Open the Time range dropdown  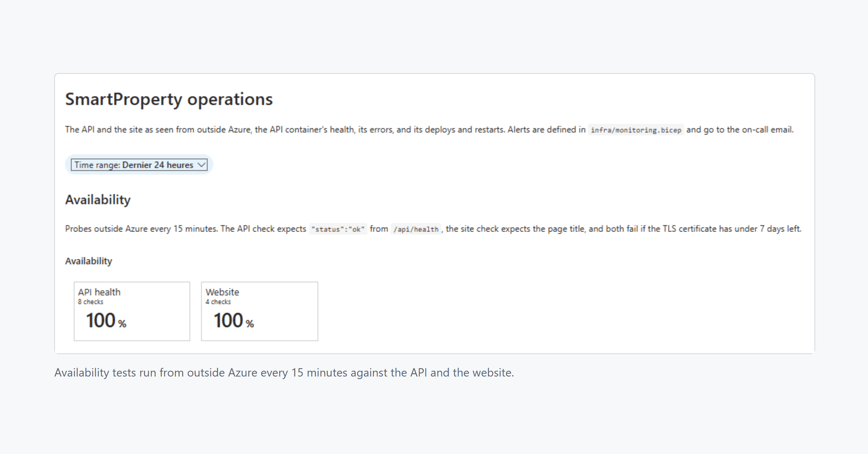139,165
